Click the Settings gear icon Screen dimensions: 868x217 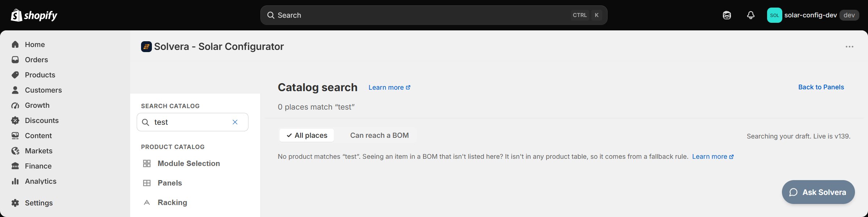[x=15, y=203]
